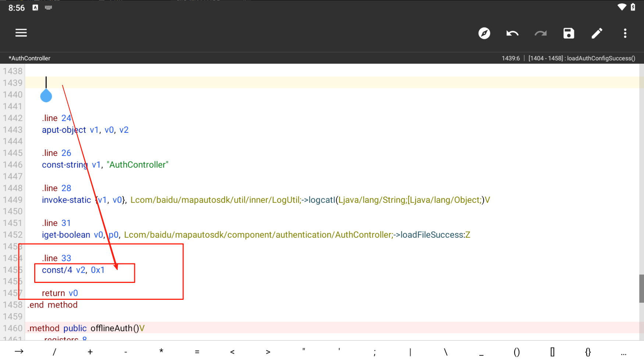
Task: Click line number 1459 in gutter
Action: click(x=13, y=316)
